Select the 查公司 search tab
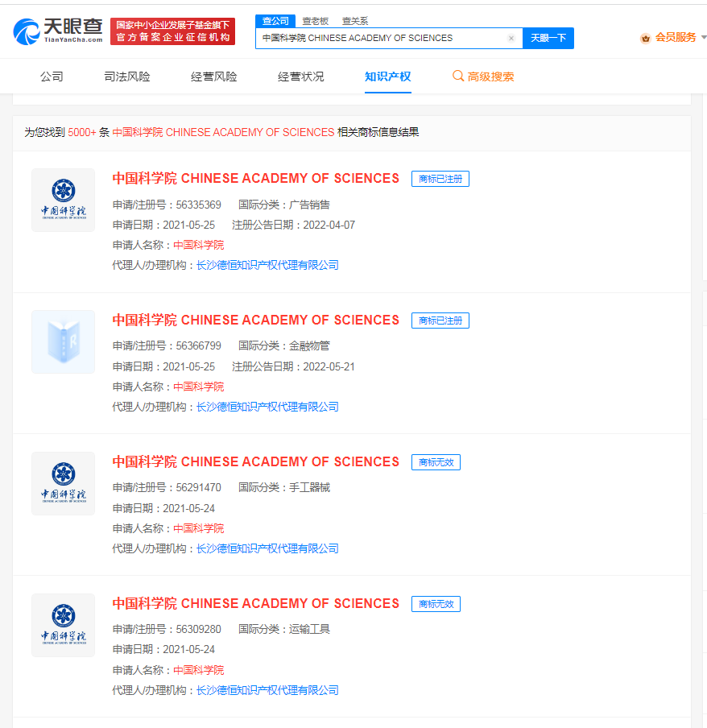 click(275, 21)
